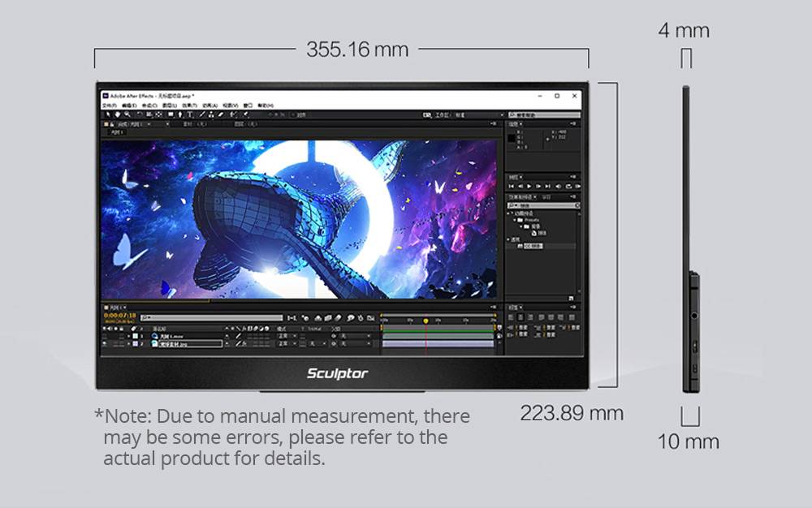
Task: Jump to last frame in preview panel
Action: point(547,186)
